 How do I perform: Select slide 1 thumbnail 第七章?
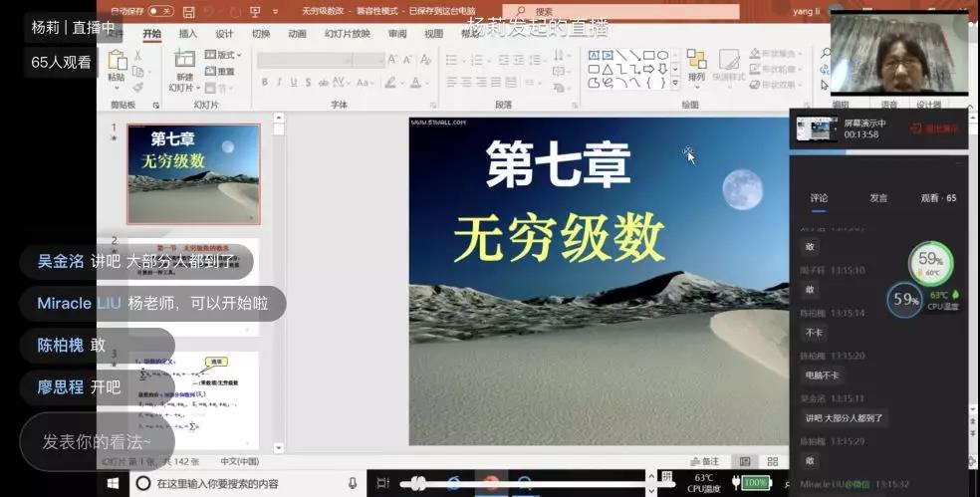point(193,174)
